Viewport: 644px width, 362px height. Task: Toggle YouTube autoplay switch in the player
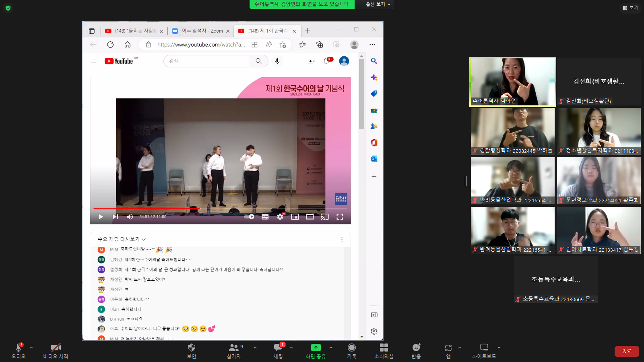point(250,217)
